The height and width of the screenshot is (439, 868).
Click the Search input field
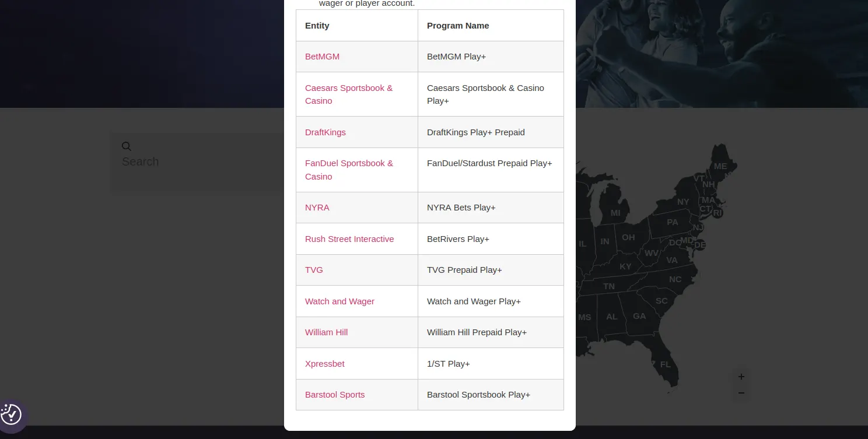click(198, 161)
